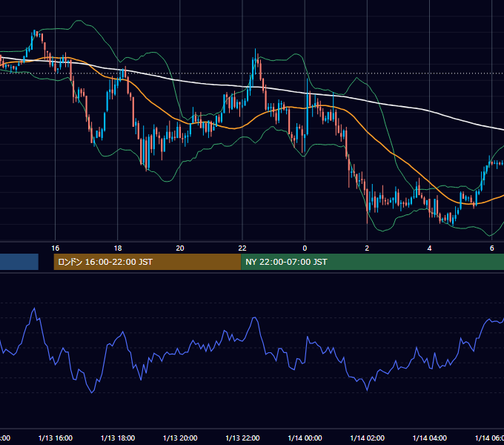Click the blue session bar left of ロンドン
Viewport: 504px width, 445px height.
(19, 262)
